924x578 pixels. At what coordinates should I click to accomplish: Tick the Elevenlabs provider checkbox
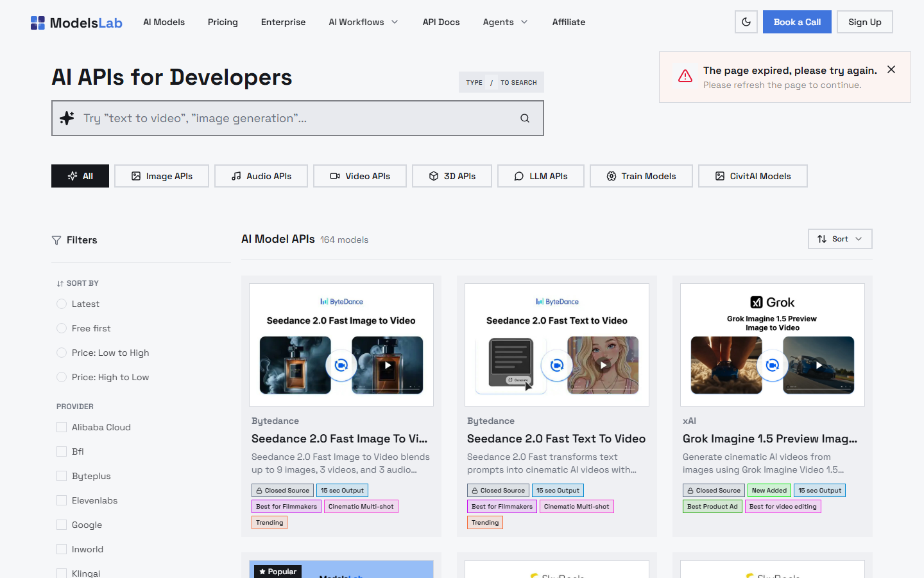[x=62, y=500]
